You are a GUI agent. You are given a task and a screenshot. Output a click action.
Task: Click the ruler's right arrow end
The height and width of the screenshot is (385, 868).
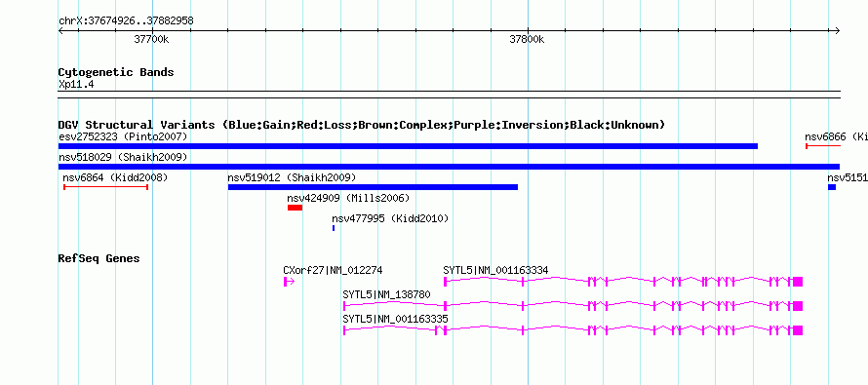[838, 31]
